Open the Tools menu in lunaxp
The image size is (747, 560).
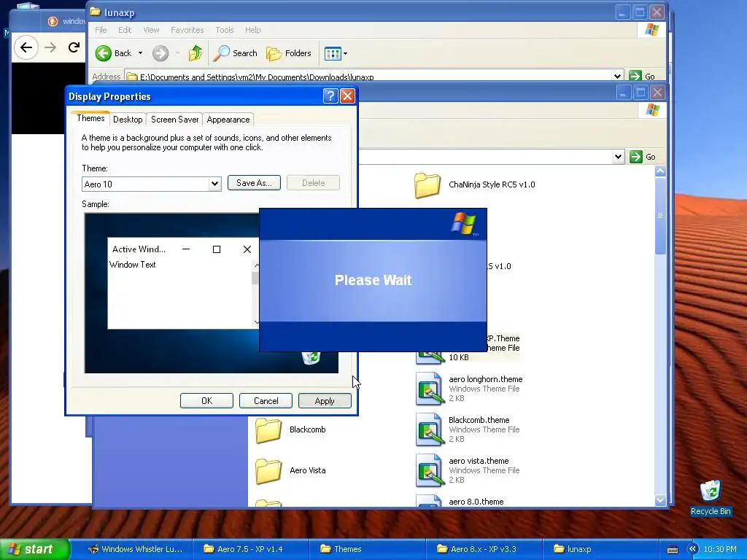[225, 30]
